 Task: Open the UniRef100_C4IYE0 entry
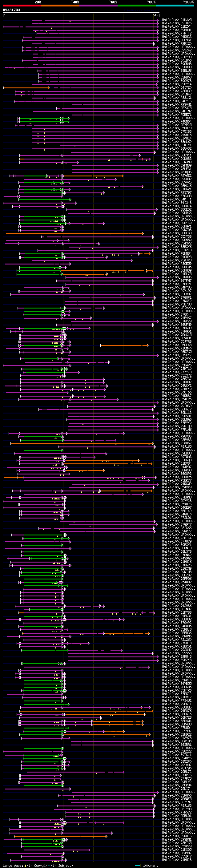click(x=177, y=88)
